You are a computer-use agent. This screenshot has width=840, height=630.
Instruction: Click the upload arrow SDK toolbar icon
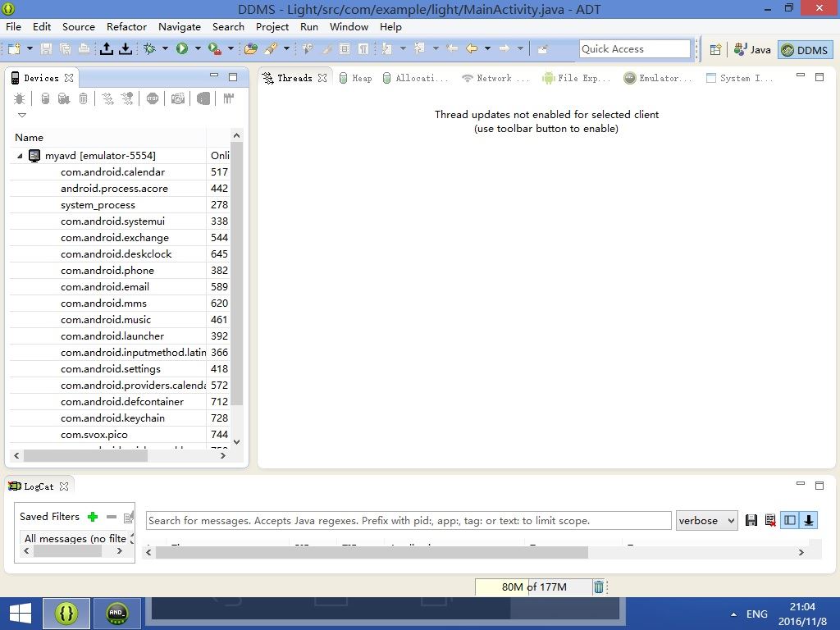pyautogui.click(x=107, y=49)
